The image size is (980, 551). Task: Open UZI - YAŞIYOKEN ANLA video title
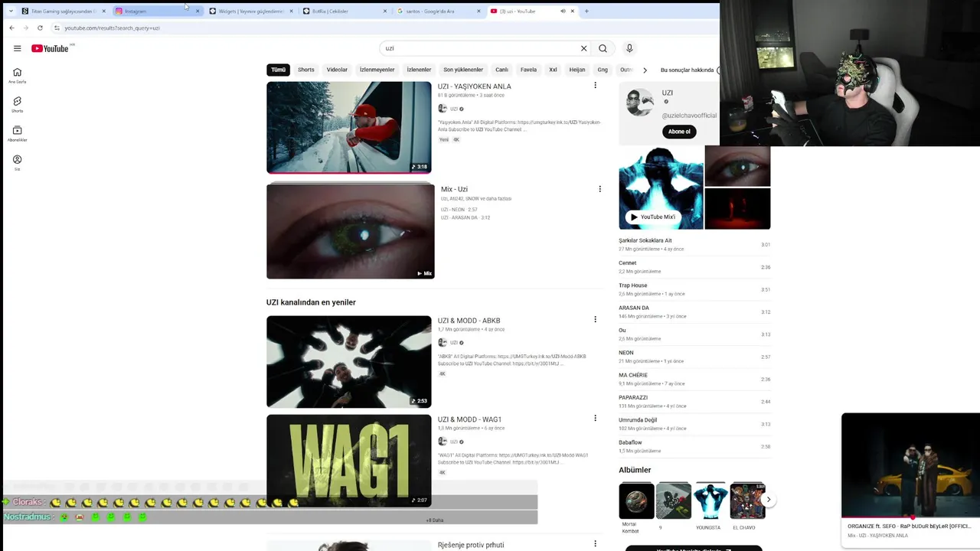(474, 86)
